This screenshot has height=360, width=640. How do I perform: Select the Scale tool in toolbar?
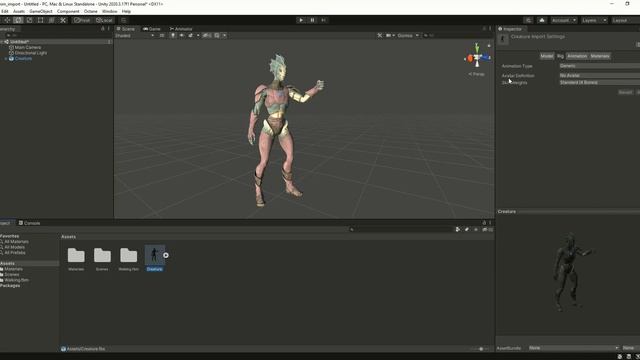coord(29,20)
